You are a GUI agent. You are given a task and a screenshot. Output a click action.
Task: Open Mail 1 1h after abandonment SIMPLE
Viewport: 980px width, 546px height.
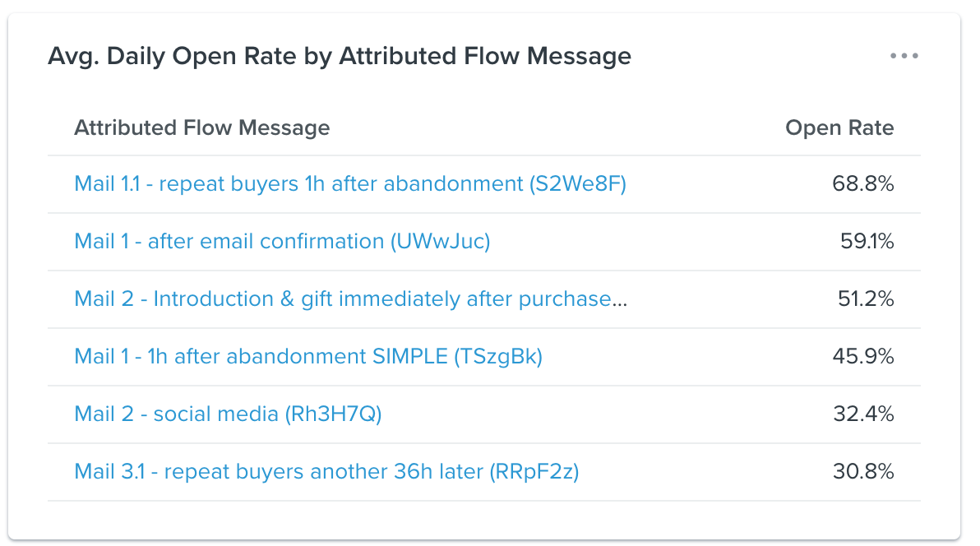(308, 357)
